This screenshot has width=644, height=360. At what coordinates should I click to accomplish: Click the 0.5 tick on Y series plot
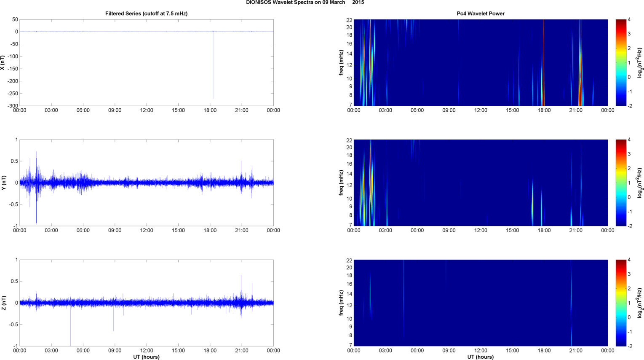click(x=14, y=161)
